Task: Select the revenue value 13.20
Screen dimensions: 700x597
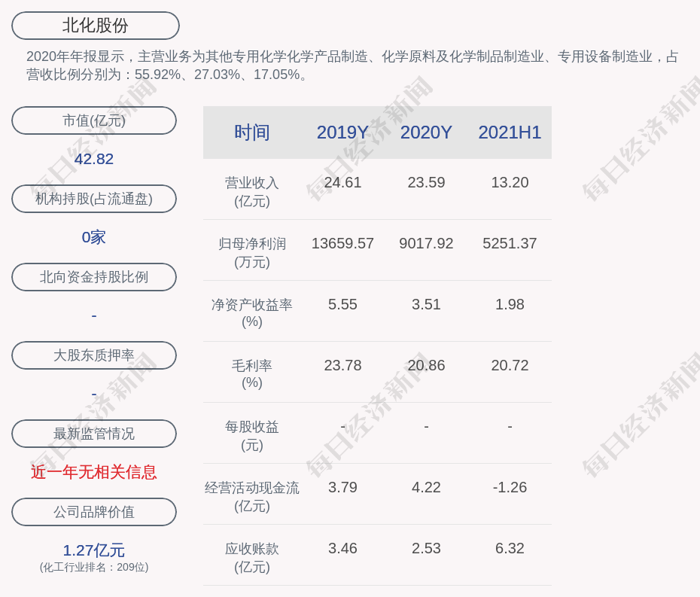Action: tap(510, 183)
